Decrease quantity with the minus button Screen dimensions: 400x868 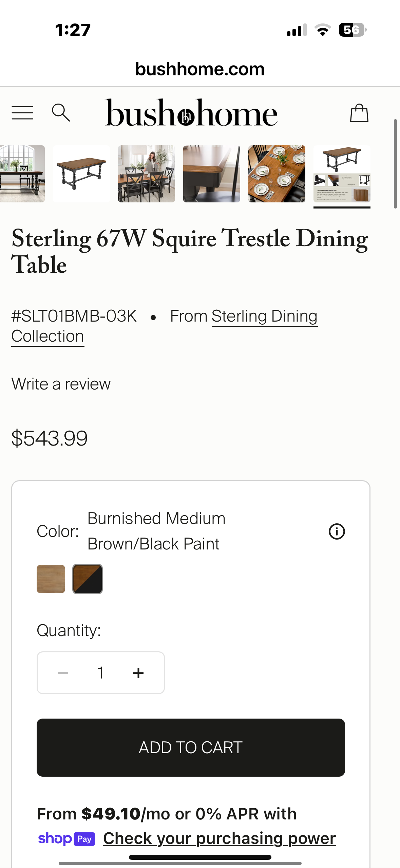[x=63, y=673]
